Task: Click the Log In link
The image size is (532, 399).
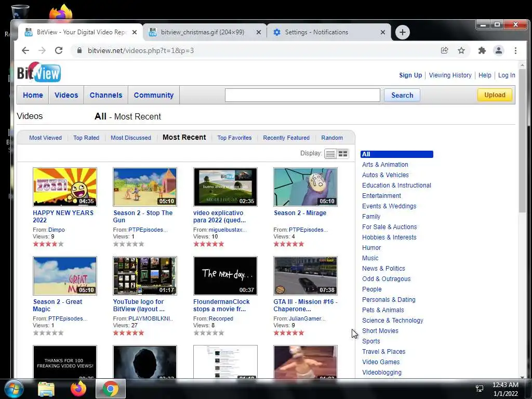Action: [x=507, y=75]
